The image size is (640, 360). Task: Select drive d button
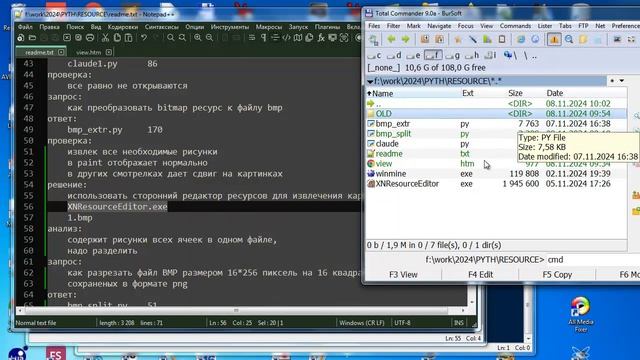click(394, 55)
